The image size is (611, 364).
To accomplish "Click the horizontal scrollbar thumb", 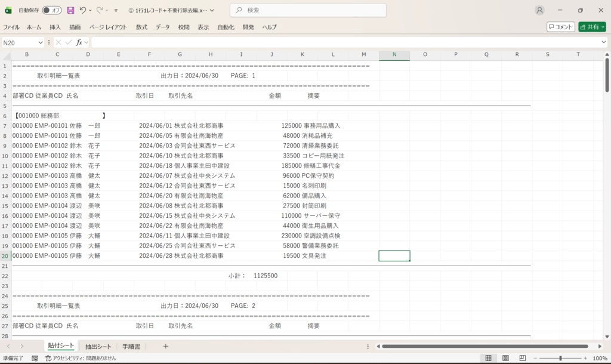I will 485,346.
